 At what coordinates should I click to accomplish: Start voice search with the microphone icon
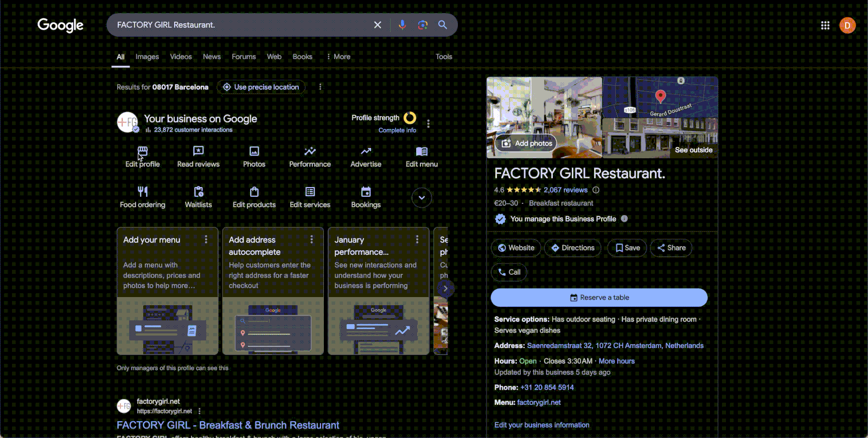point(402,25)
